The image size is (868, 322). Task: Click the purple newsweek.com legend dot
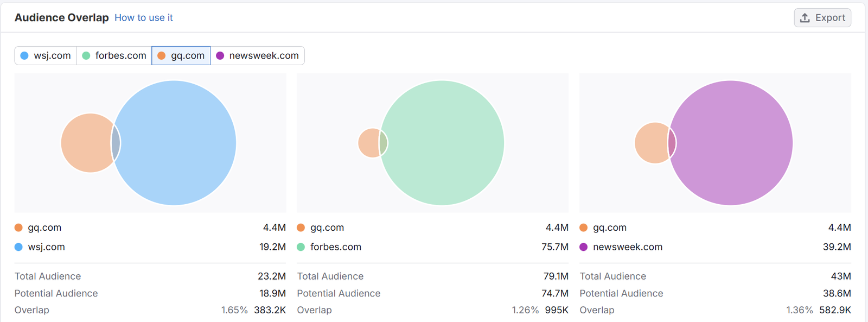click(x=584, y=247)
